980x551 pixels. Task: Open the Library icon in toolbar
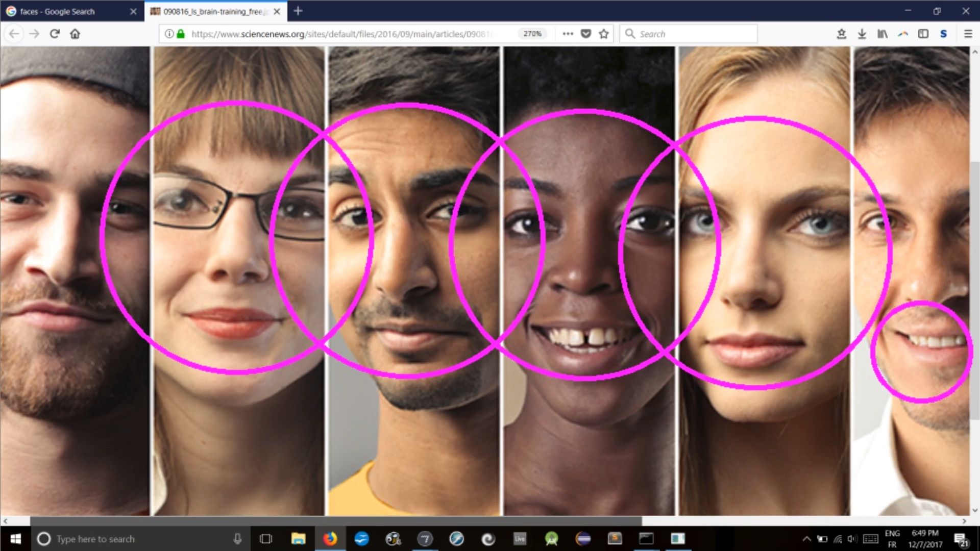click(x=882, y=34)
